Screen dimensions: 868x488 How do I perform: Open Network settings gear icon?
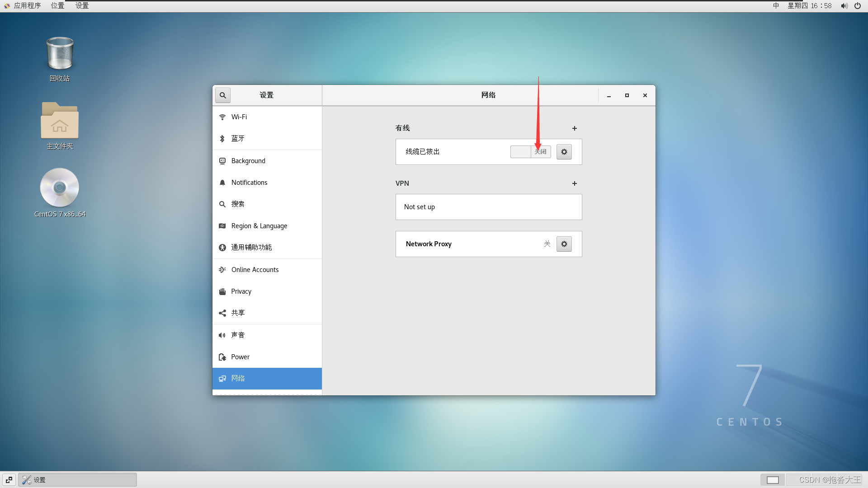pos(564,151)
